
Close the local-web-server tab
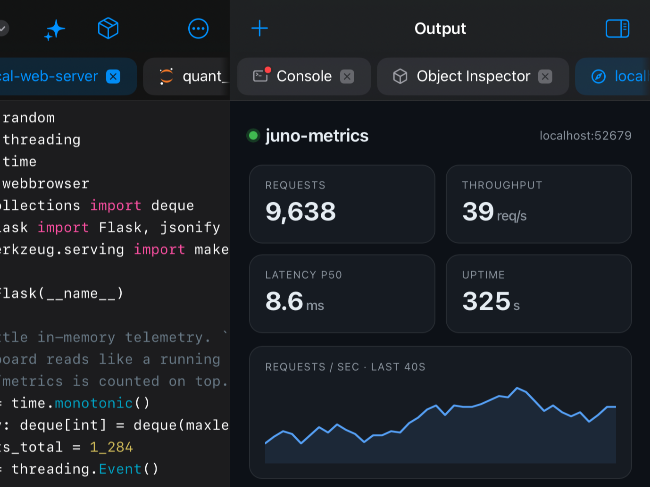113,76
